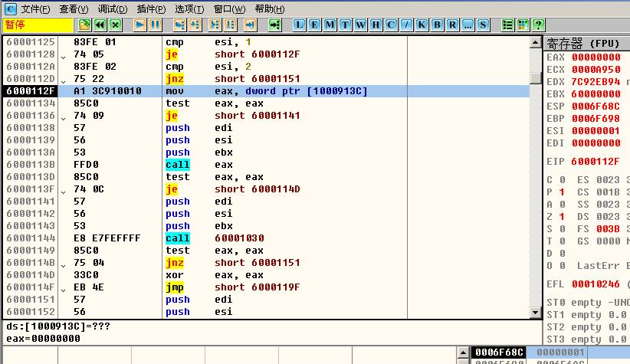The height and width of the screenshot is (364, 630).
Task: Open the 窗口(W) menu
Action: 229,9
